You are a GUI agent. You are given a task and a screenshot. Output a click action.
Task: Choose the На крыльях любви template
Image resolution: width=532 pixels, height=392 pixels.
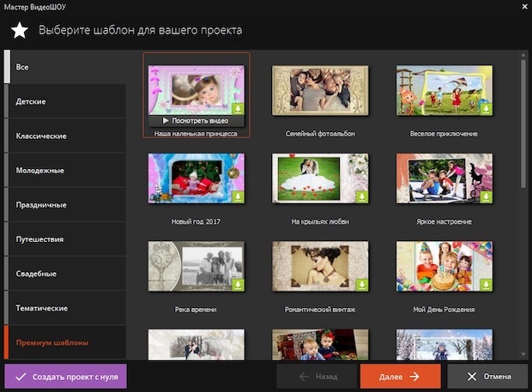pyautogui.click(x=320, y=178)
